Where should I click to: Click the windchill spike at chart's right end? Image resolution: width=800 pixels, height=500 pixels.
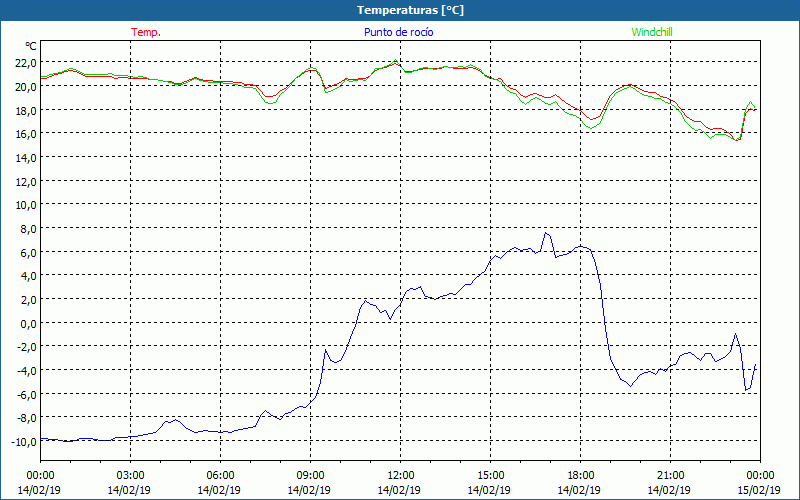point(751,102)
